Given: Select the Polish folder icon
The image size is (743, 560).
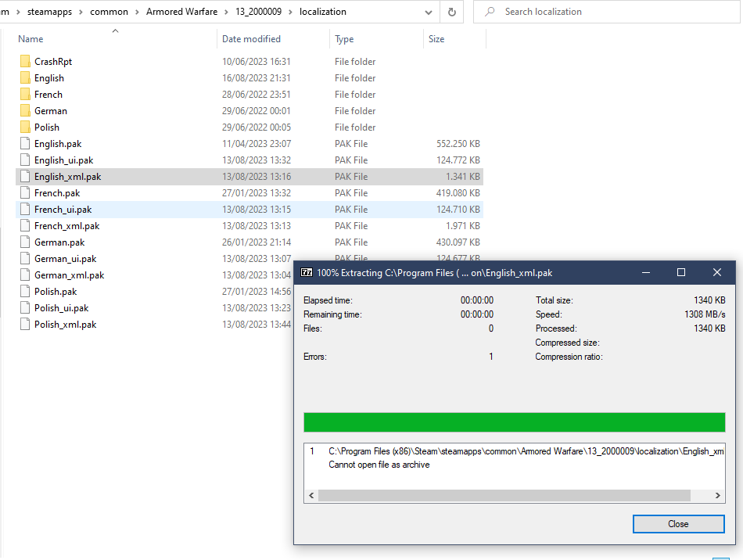Looking at the screenshot, I should pos(25,127).
